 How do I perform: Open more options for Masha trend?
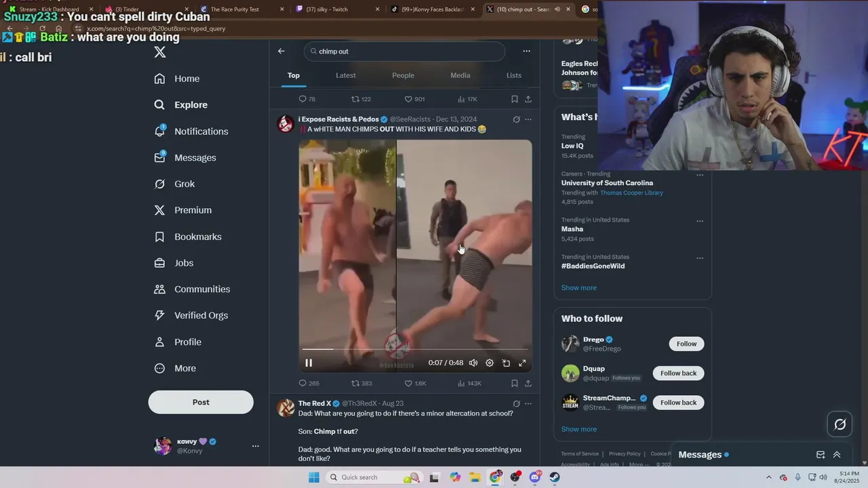point(700,221)
